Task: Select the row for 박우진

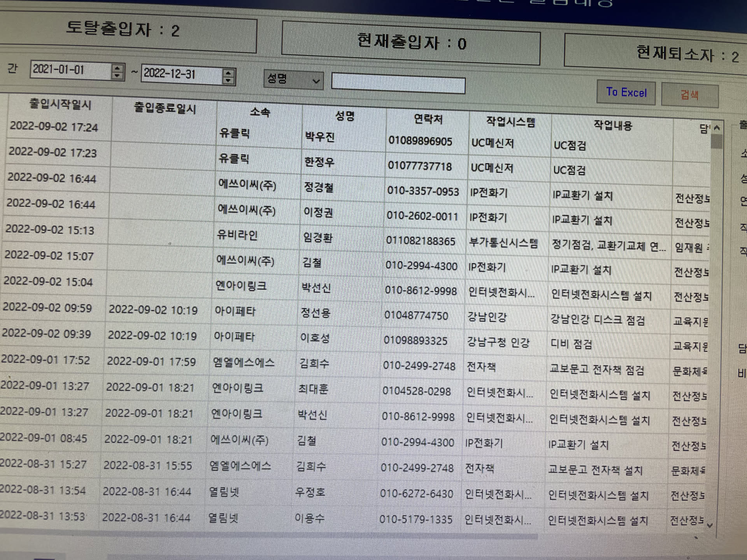Action: pos(319,137)
